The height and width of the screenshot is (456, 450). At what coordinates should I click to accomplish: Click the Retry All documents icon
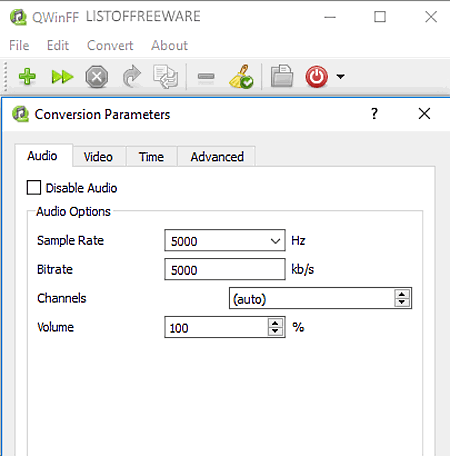[x=165, y=77]
